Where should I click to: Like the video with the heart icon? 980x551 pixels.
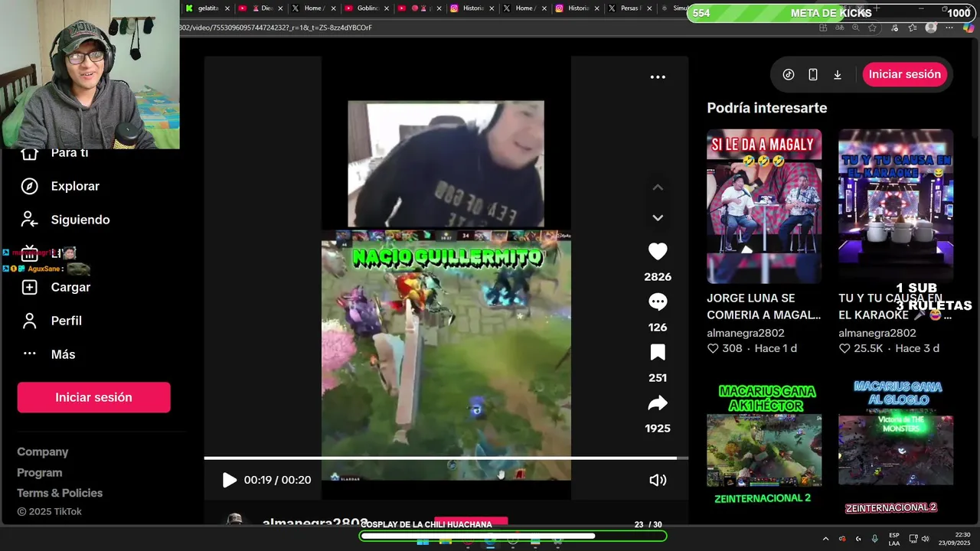coord(658,252)
